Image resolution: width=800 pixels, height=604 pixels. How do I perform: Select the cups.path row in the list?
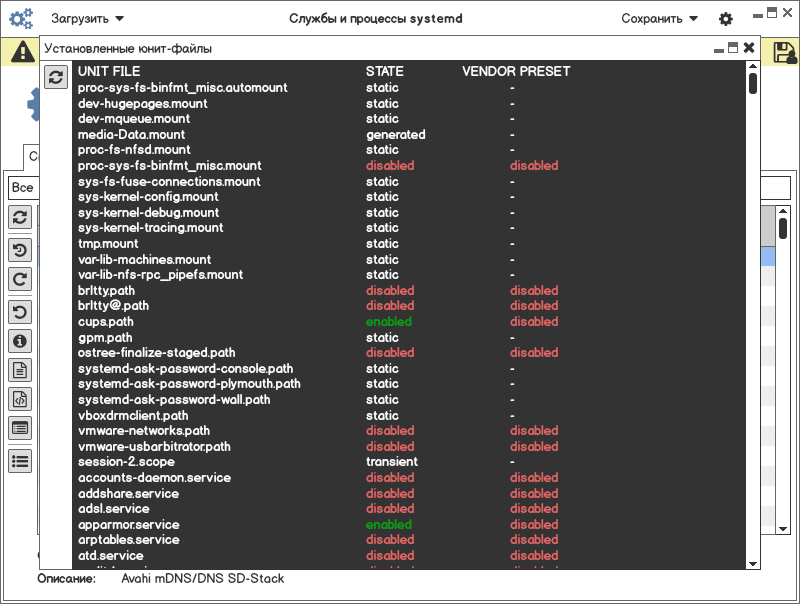[x=105, y=322]
